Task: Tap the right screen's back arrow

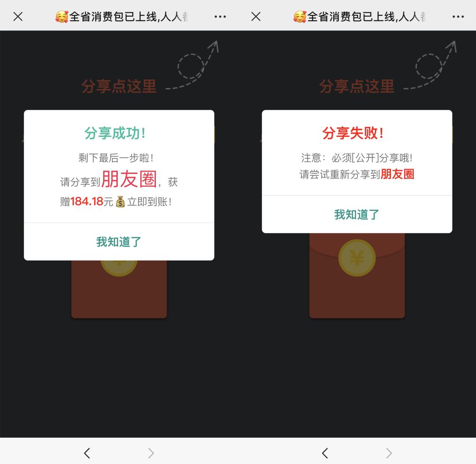Action: [325, 453]
